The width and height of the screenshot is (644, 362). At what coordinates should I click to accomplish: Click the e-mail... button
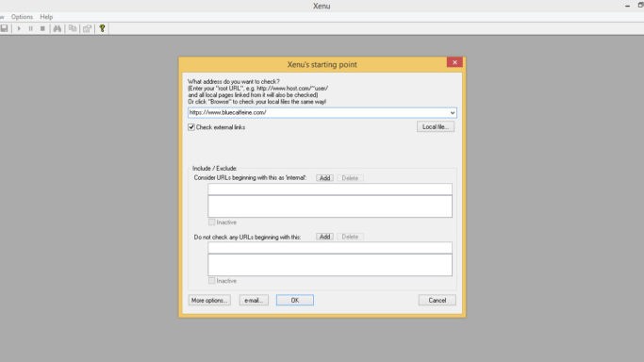coord(254,301)
